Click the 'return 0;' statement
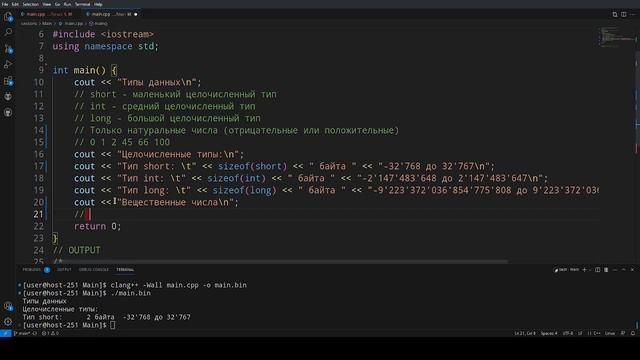 click(x=98, y=226)
